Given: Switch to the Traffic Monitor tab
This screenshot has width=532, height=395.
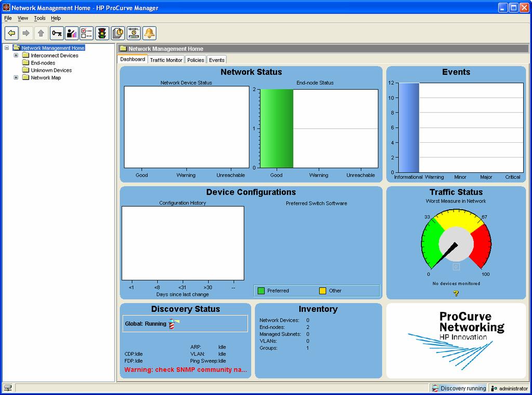Looking at the screenshot, I should [x=166, y=60].
